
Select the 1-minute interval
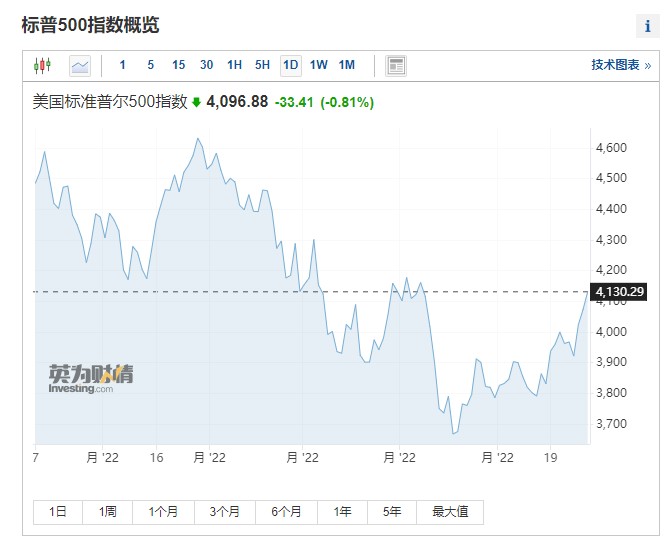(122, 65)
